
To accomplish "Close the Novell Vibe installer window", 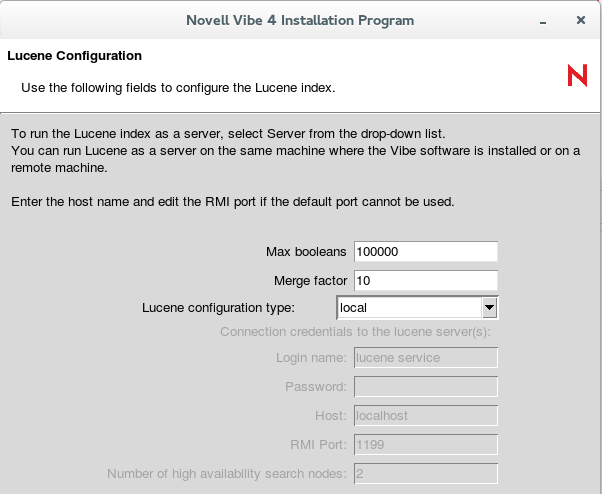I will pos(580,20).
